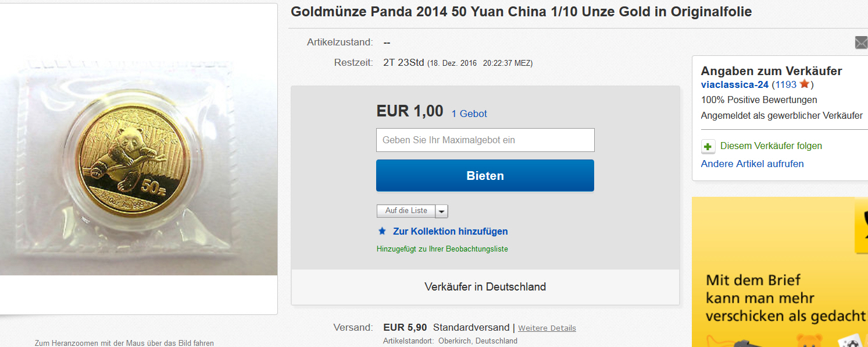
Task: Click the 'Hinzugefügt zu Ihrer Beobachtungsliste' notice
Action: [442, 249]
